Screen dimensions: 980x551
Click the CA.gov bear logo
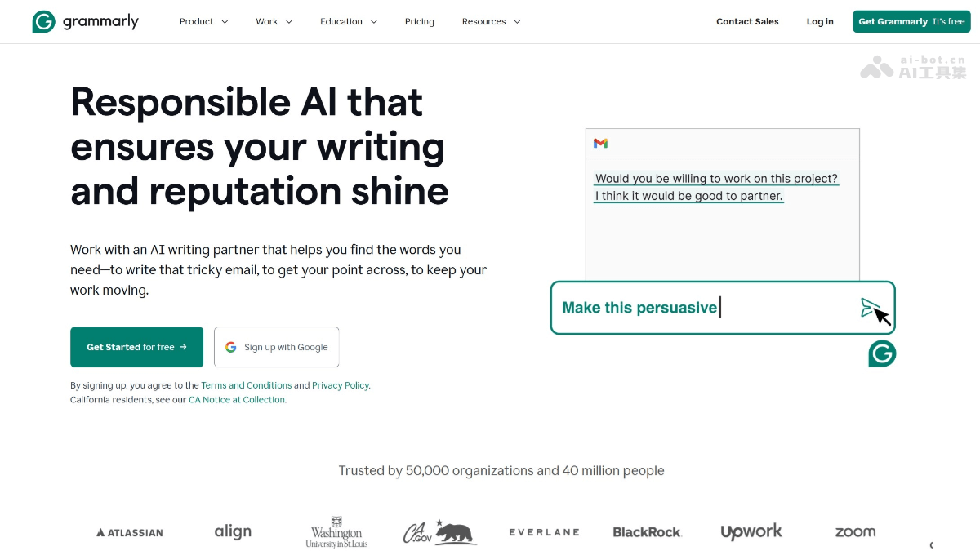[439, 532]
